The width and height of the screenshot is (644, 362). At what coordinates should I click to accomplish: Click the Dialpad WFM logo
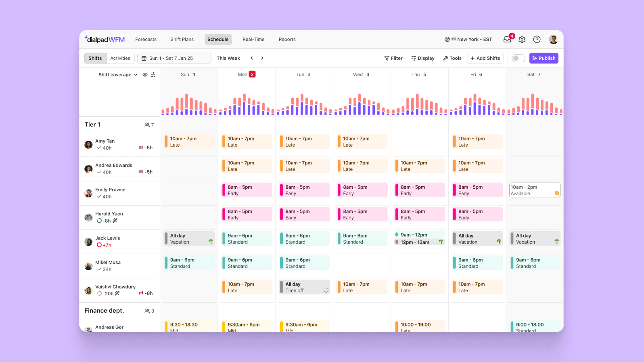[x=105, y=39]
